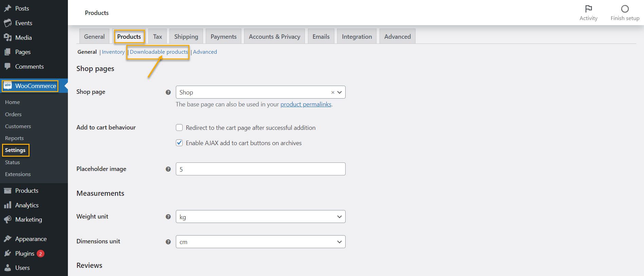Viewport: 644px width, 276px height.
Task: Open the Analytics menu label
Action: click(x=27, y=205)
